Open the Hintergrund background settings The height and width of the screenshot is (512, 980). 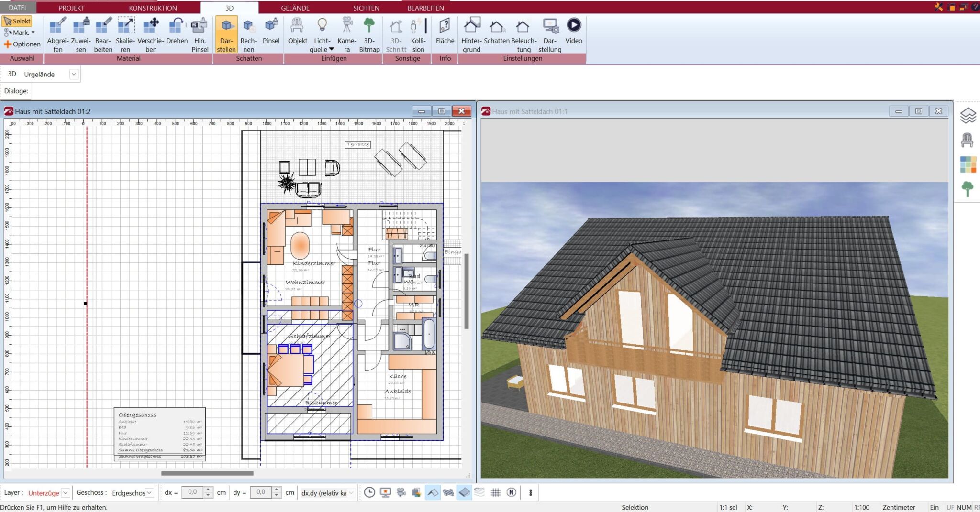(471, 34)
